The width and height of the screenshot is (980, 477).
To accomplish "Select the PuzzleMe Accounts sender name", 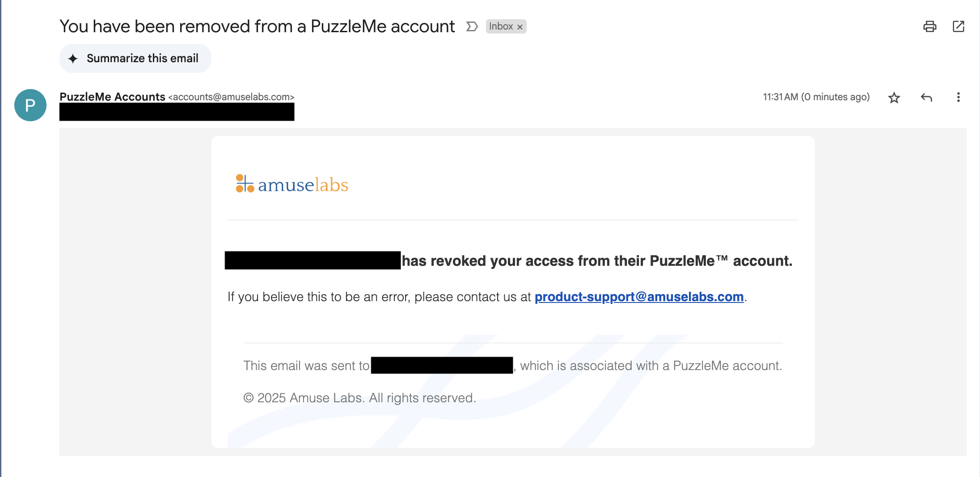I will tap(112, 97).
